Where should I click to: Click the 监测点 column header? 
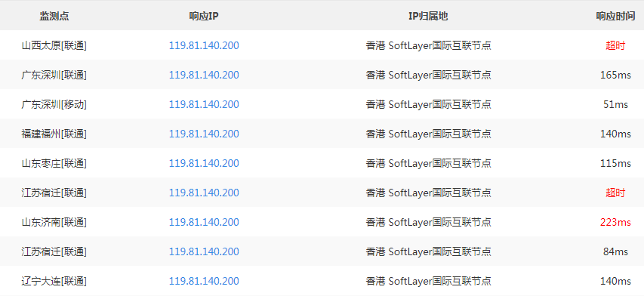[54, 16]
